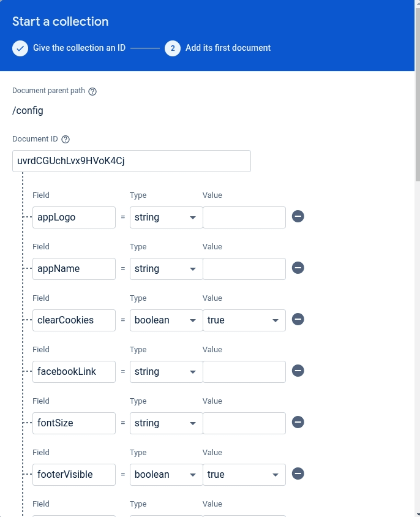Open the clearCookies type dropdown
This screenshot has height=517, width=420.
[166, 320]
